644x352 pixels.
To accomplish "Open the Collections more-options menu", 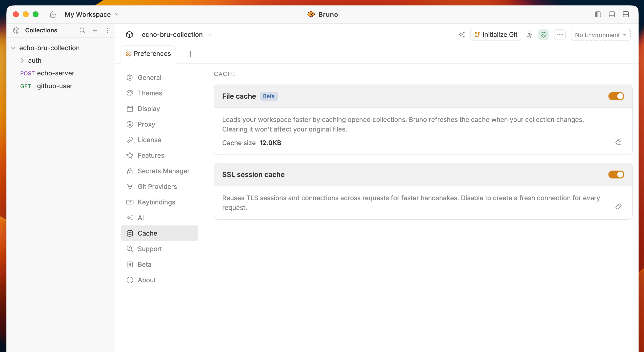I will point(107,30).
